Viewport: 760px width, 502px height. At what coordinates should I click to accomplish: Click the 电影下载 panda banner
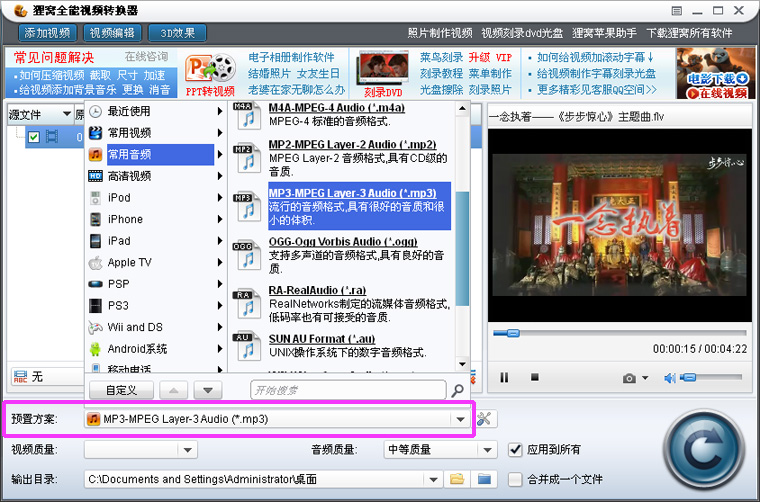tap(716, 73)
